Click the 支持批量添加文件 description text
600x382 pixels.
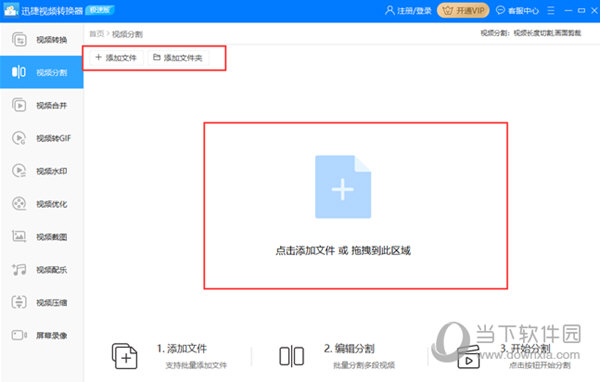tap(196, 365)
